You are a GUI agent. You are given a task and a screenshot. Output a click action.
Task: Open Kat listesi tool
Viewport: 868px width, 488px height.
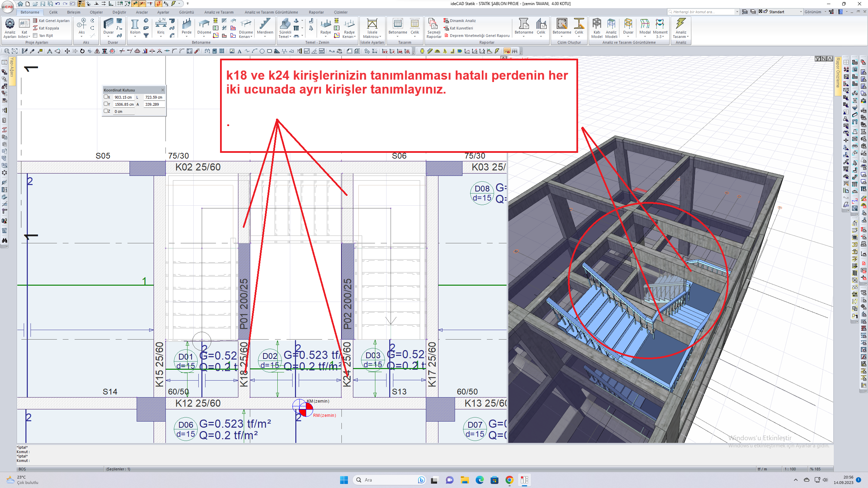(24, 28)
